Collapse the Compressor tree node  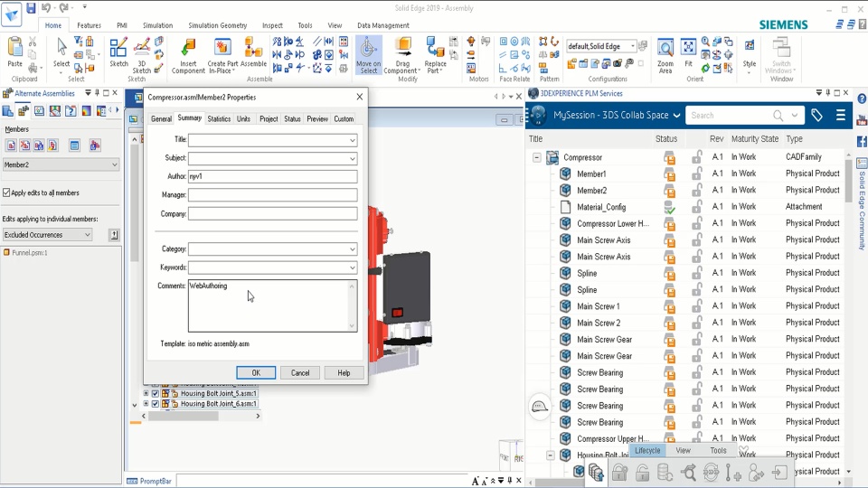point(536,157)
